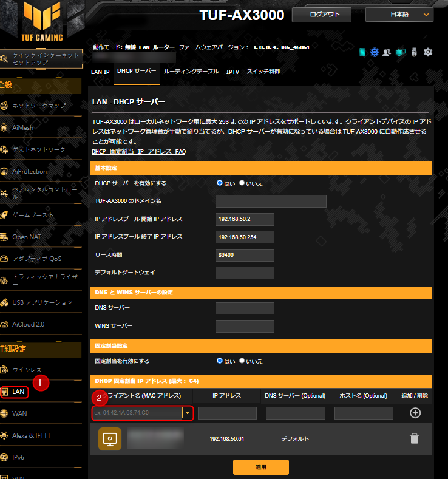The image size is (448, 479).
Task: Switch to the LAN IP tab
Action: [x=100, y=72]
